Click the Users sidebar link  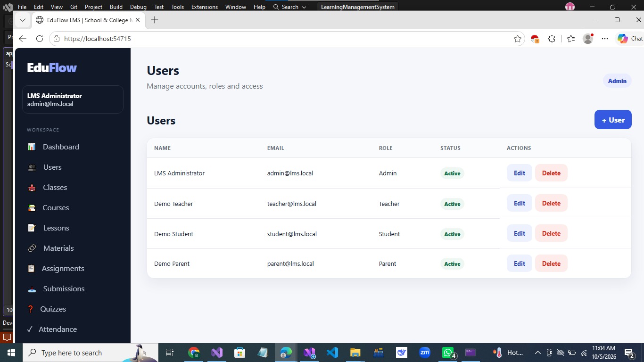[x=52, y=167]
